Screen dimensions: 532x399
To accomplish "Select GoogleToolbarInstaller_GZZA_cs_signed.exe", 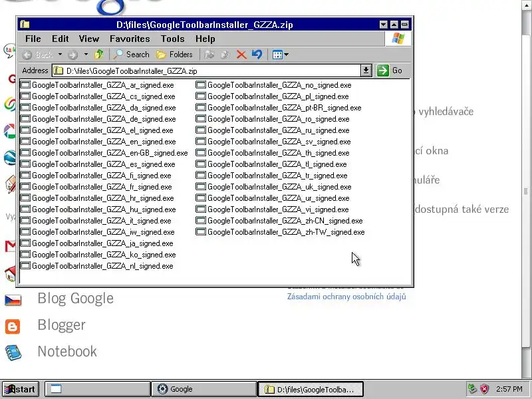I will (98, 96).
